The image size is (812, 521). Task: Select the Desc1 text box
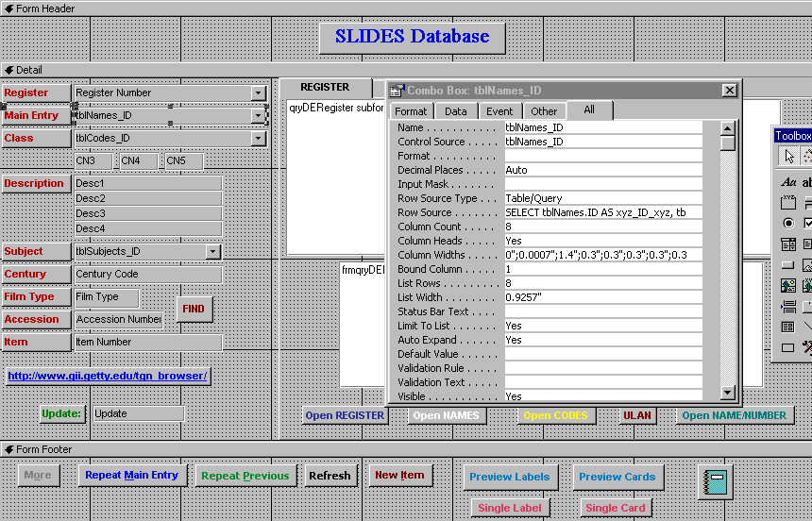[148, 183]
